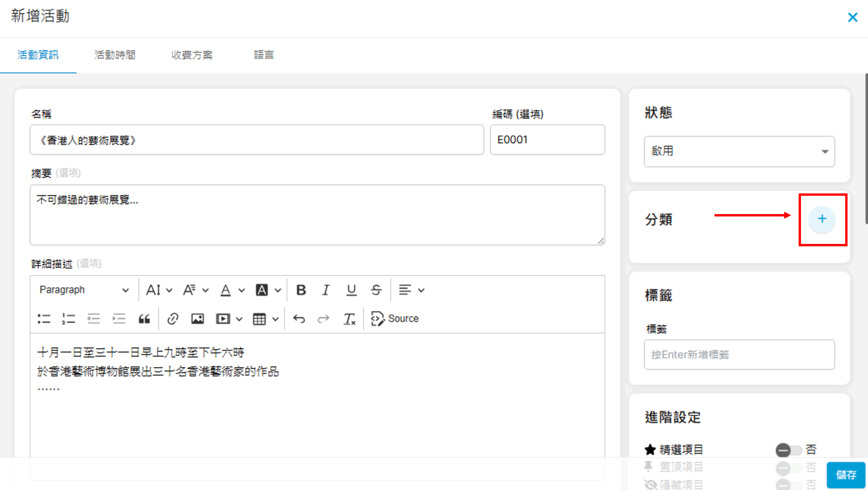Insert bulleted list
Image resolution: width=868 pixels, height=490 pixels.
coord(44,319)
